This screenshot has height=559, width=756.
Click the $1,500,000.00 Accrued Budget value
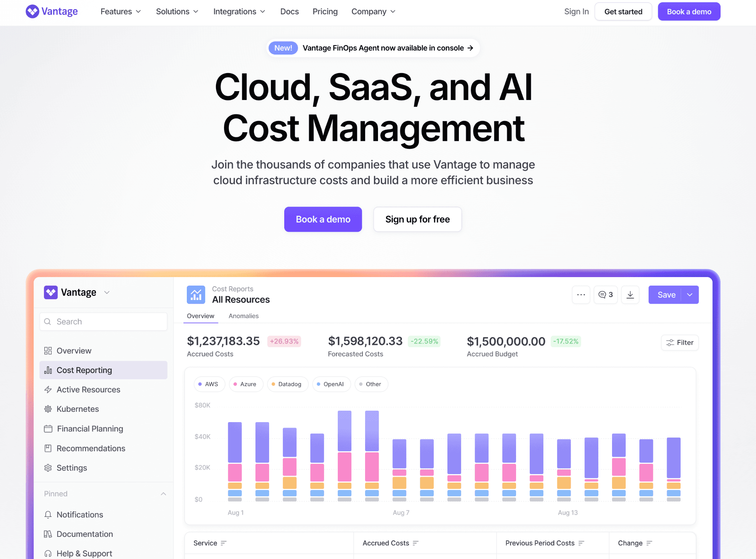point(506,341)
